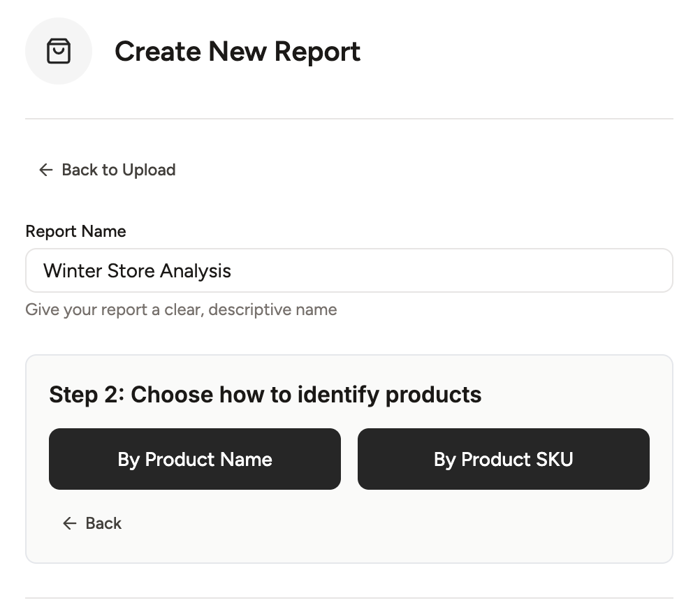Select By Product SKU as identification method
Image resolution: width=700 pixels, height=612 pixels.
[503, 459]
